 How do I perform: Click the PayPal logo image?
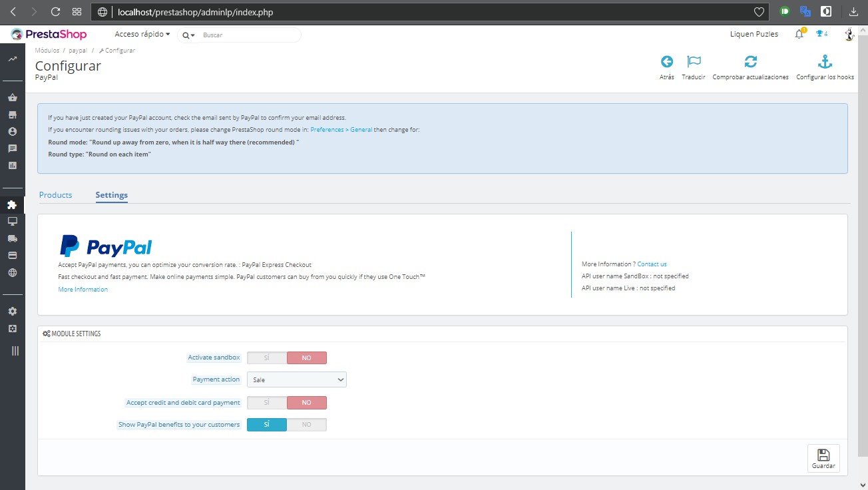106,246
